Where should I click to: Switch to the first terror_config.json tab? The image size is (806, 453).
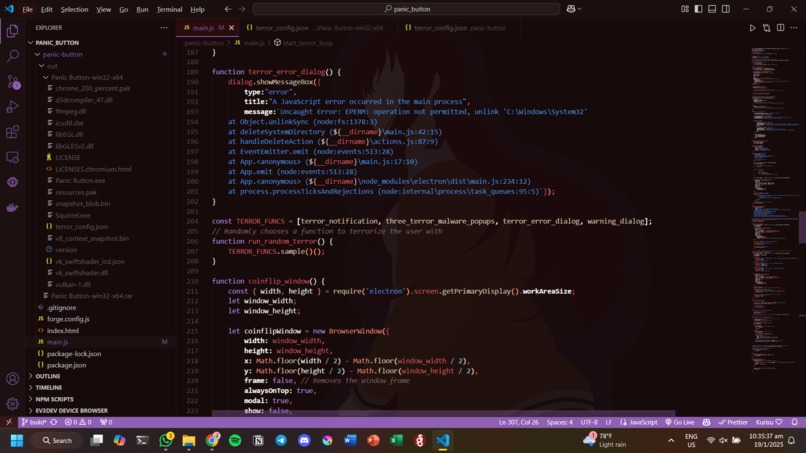point(315,28)
